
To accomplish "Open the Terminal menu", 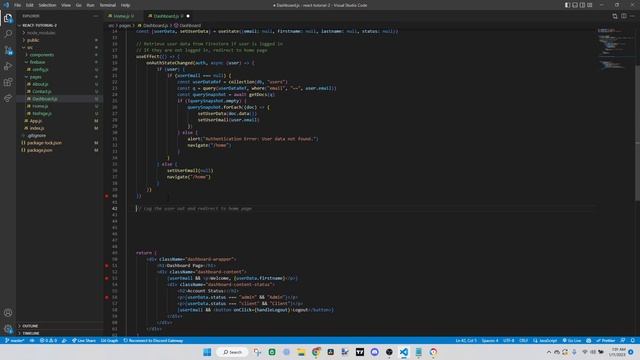I will tap(108, 5).
